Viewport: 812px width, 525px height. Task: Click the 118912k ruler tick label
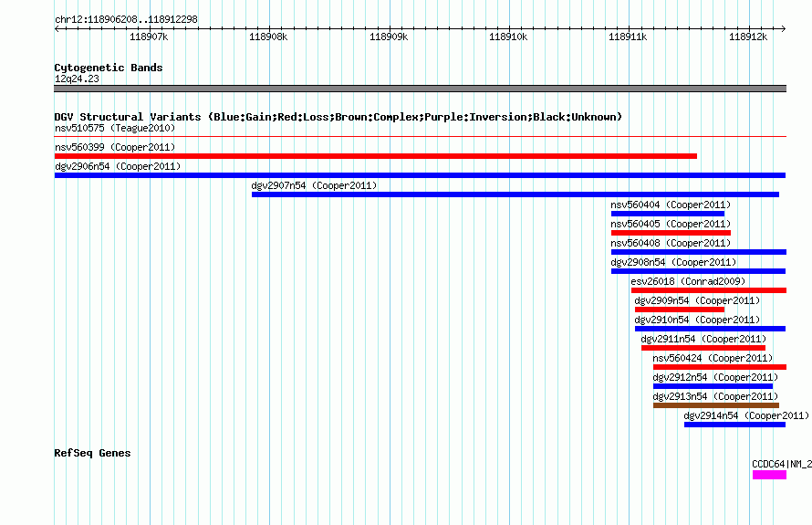click(748, 37)
